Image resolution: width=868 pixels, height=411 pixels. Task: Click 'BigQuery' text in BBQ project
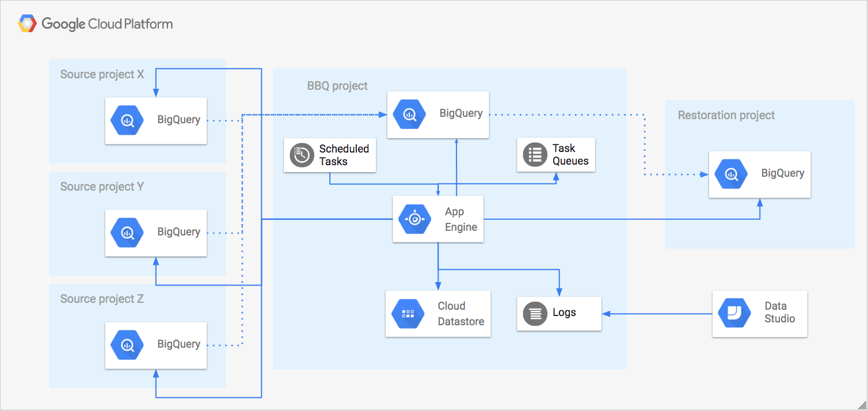(461, 113)
